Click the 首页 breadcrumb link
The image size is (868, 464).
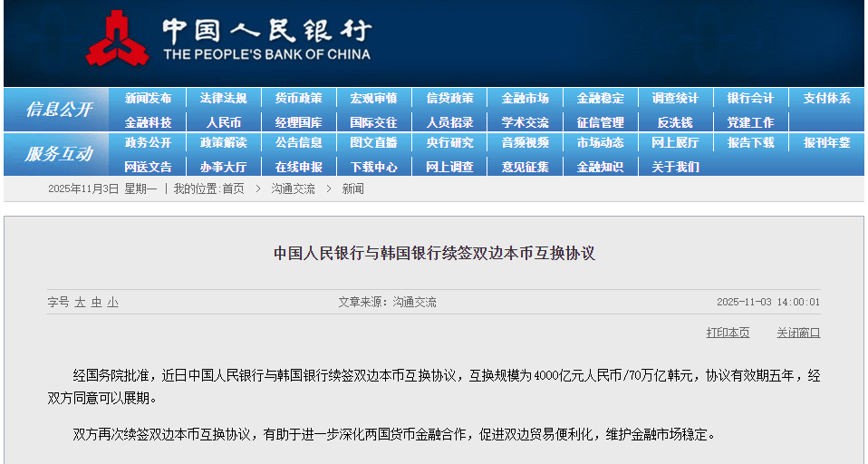(x=233, y=188)
